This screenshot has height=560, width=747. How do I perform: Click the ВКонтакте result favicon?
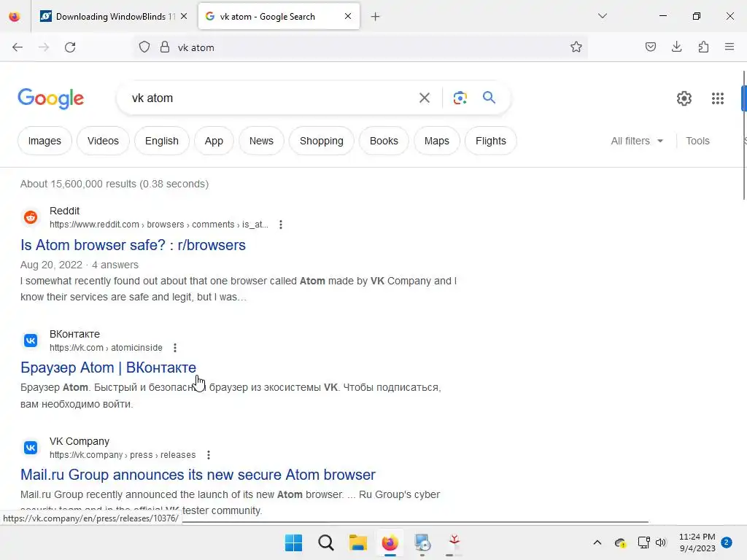pos(31,341)
